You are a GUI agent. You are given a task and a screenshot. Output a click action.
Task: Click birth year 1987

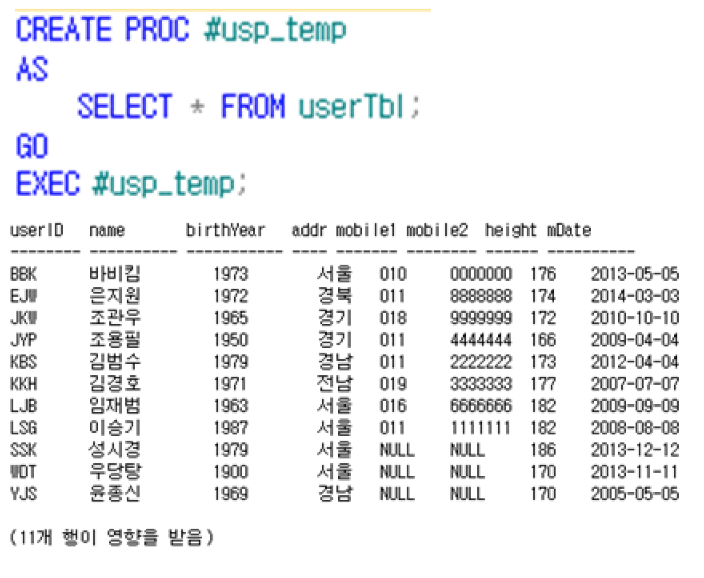[x=231, y=428]
